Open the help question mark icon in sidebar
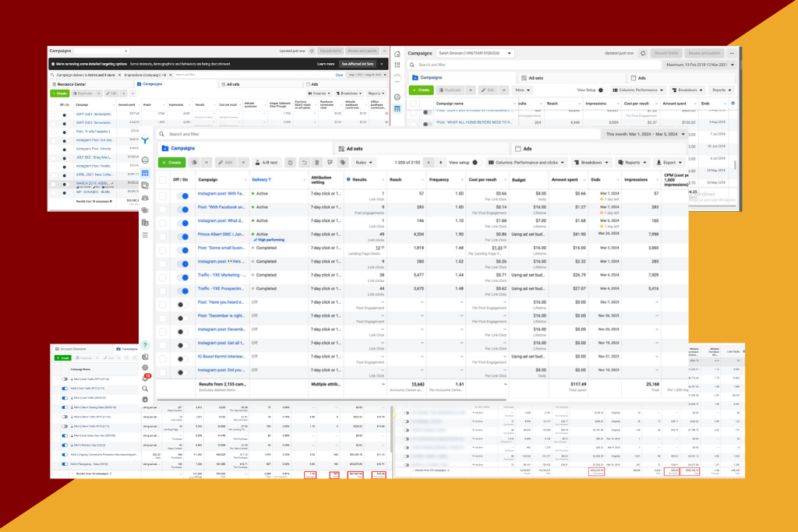The width and height of the screenshot is (798, 532). (145, 345)
